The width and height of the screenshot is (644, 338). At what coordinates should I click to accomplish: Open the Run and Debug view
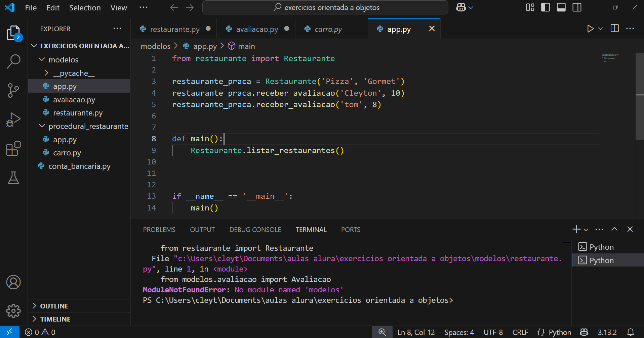13,119
